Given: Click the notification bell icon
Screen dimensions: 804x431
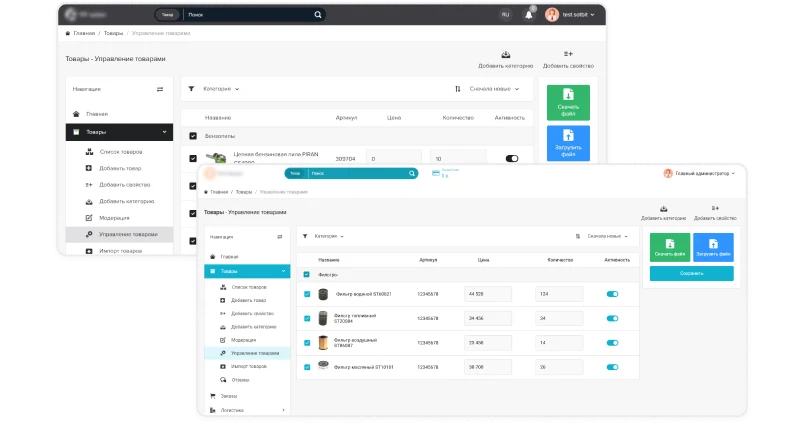Looking at the screenshot, I should pos(528,15).
